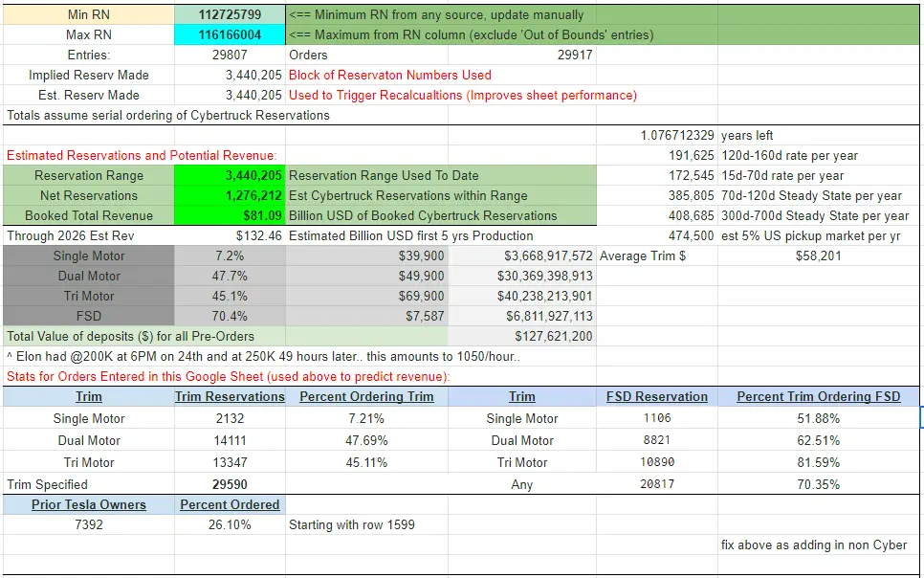Select the Orders value 29917

[574, 56]
